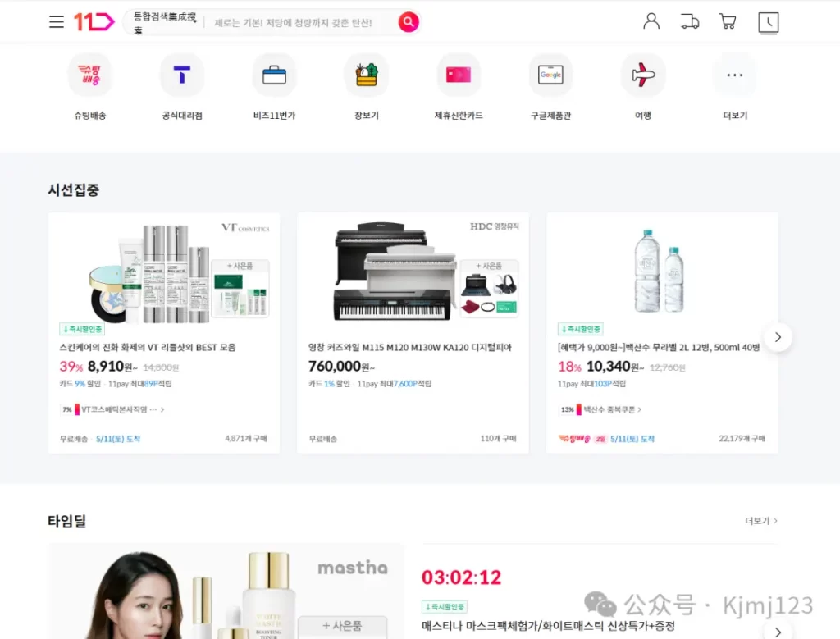The width and height of the screenshot is (840, 639).
Task: Click the 03:02:12 countdown timer
Action: (x=461, y=577)
